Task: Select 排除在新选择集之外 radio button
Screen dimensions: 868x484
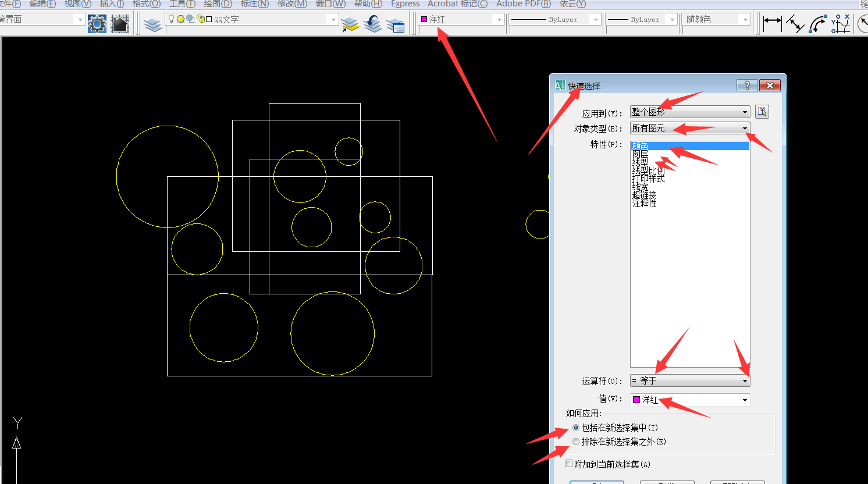Action: pyautogui.click(x=576, y=442)
